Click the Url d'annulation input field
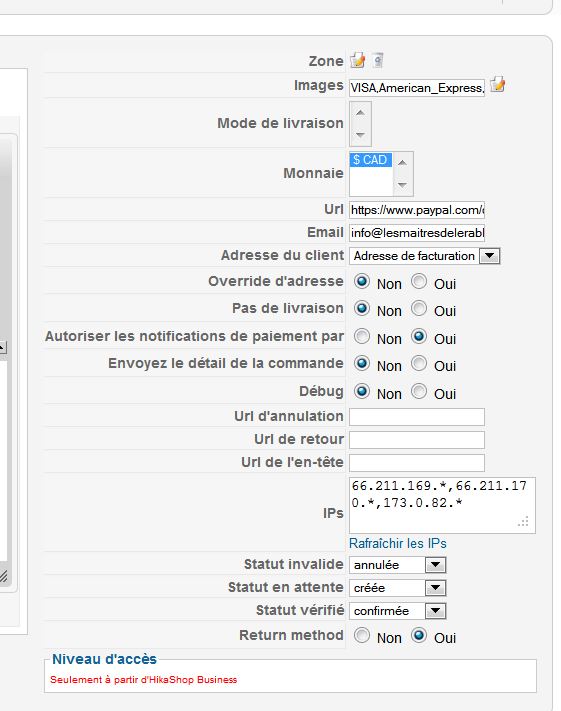The width and height of the screenshot is (561, 711). [x=417, y=417]
